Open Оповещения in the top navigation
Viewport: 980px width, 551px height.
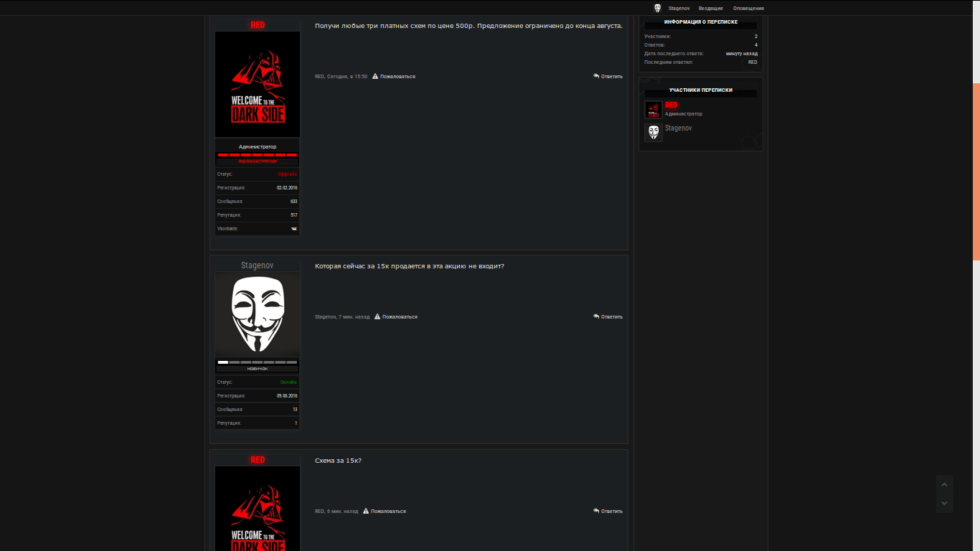click(x=748, y=8)
